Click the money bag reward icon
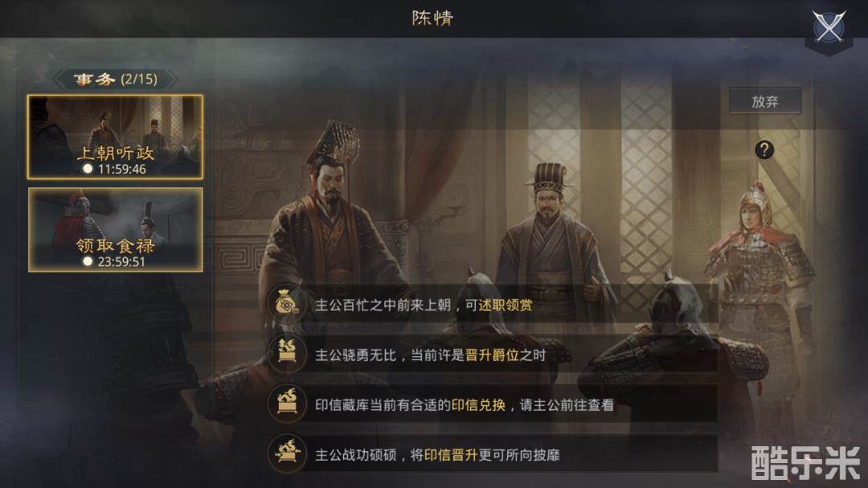The width and height of the screenshot is (868, 488). click(x=287, y=304)
